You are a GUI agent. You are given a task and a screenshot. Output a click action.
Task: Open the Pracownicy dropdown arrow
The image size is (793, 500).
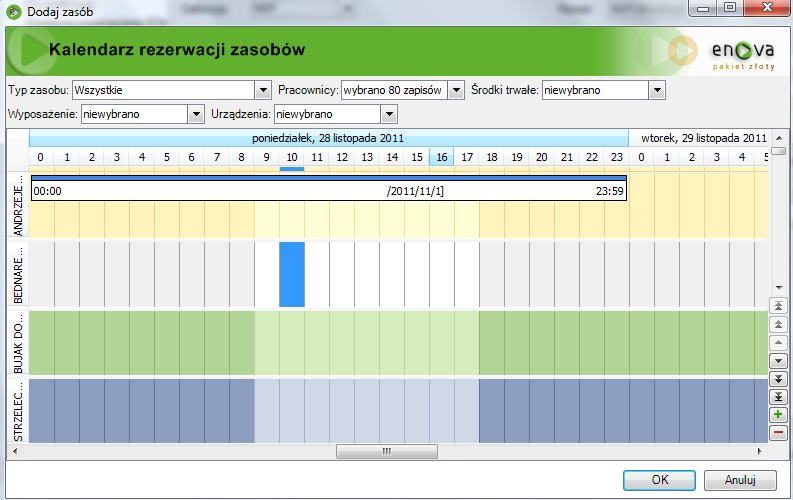tap(456, 90)
